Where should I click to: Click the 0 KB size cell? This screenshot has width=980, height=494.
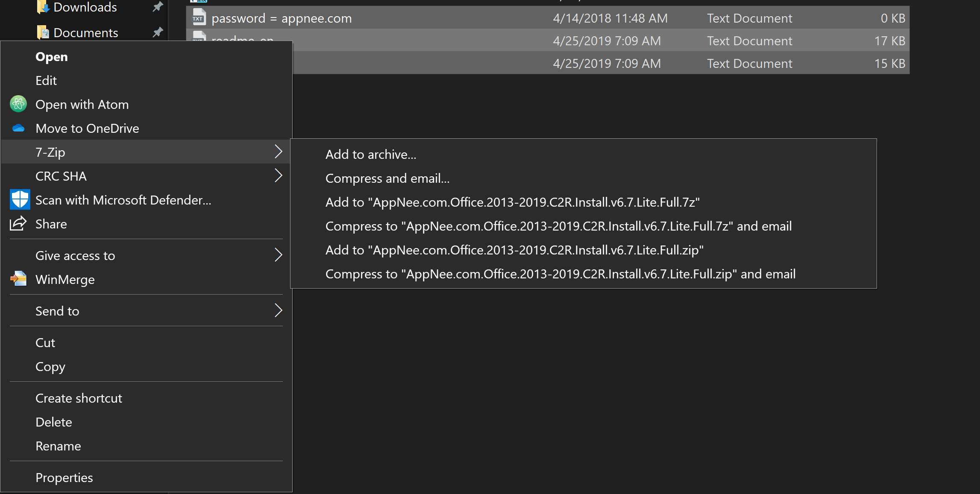[893, 18]
